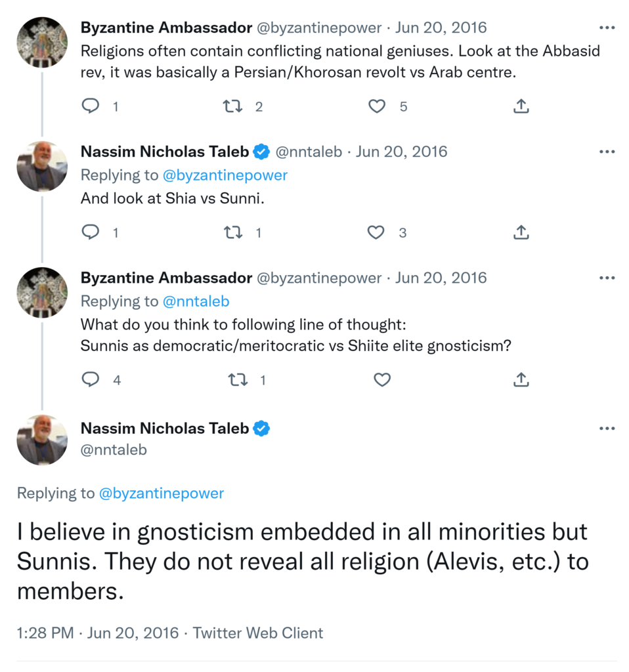Share the 'Shia vs Sunni' tweet
This screenshot has height=672, width=629.
point(521,232)
